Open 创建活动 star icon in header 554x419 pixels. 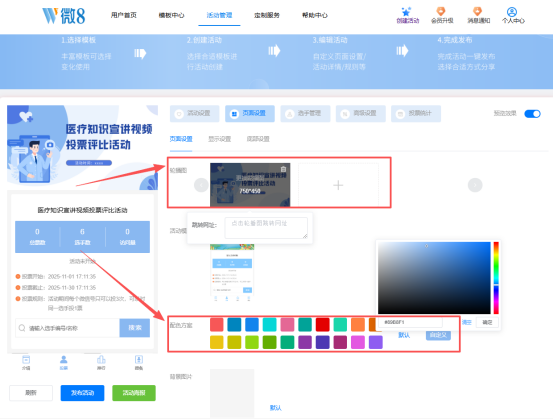pos(407,12)
